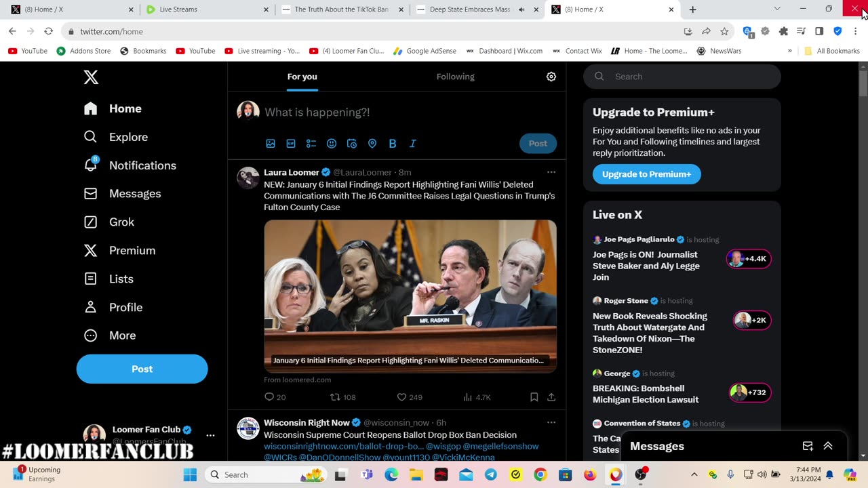Open the All Bookmarks folder
This screenshot has height=488, width=868.
tap(832, 51)
